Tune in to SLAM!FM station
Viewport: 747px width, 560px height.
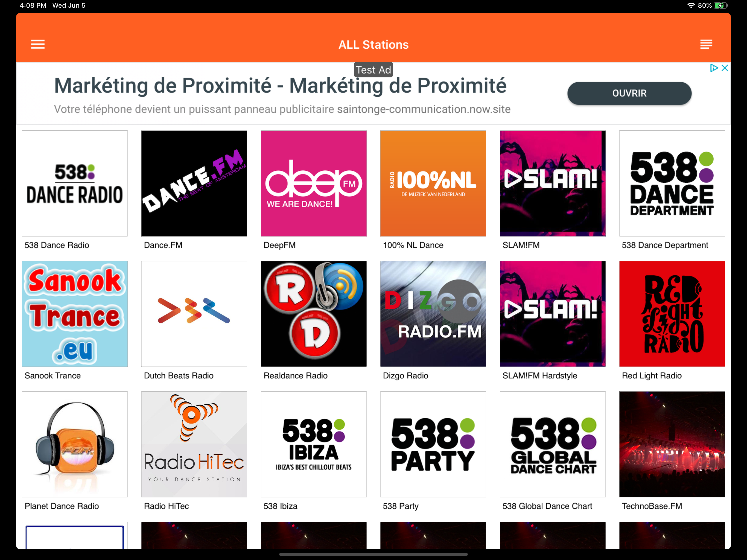(553, 183)
